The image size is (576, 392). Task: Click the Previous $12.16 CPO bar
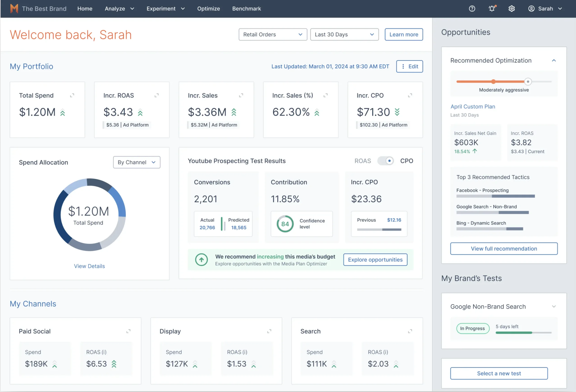coord(379,230)
